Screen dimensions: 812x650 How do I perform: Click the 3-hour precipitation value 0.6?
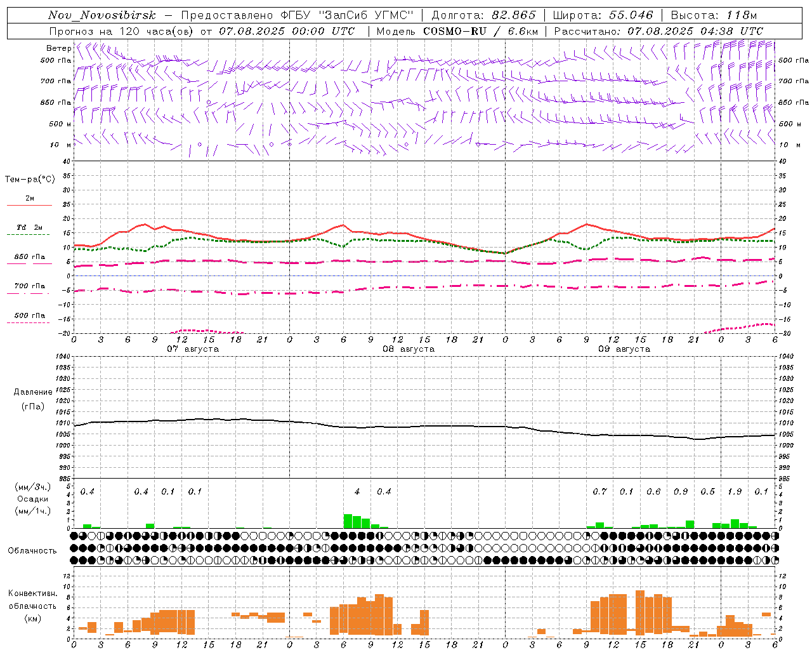(x=653, y=492)
